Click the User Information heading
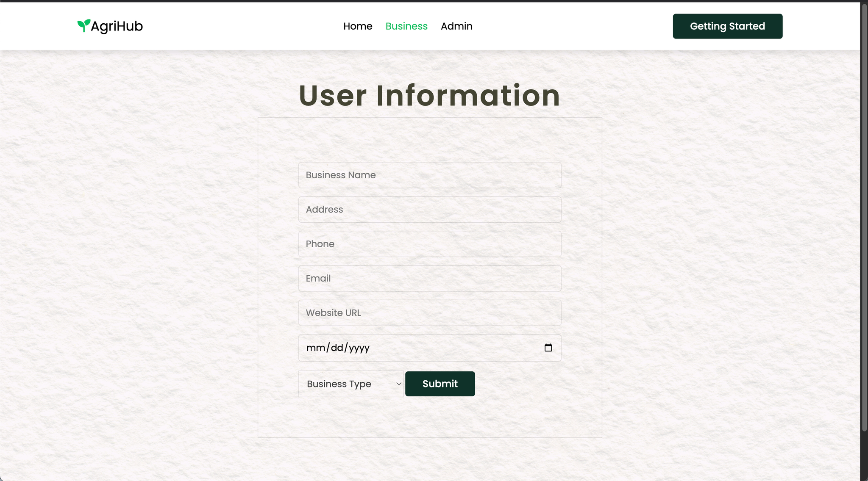868x481 pixels. click(429, 95)
